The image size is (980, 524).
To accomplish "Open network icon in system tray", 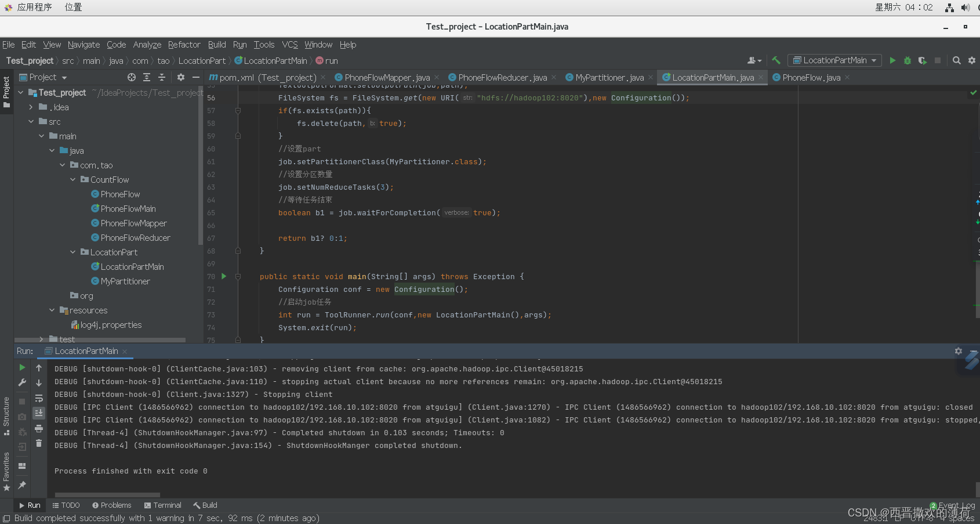I will 949,8.
